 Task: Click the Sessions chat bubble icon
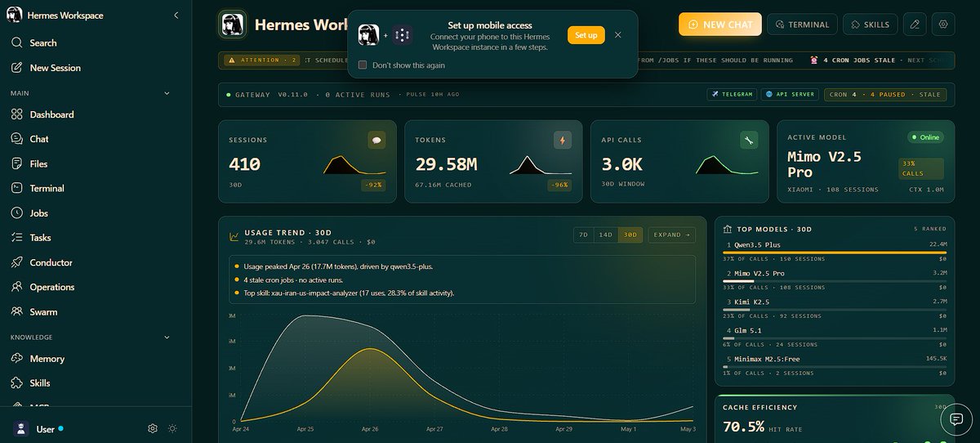[376, 140]
